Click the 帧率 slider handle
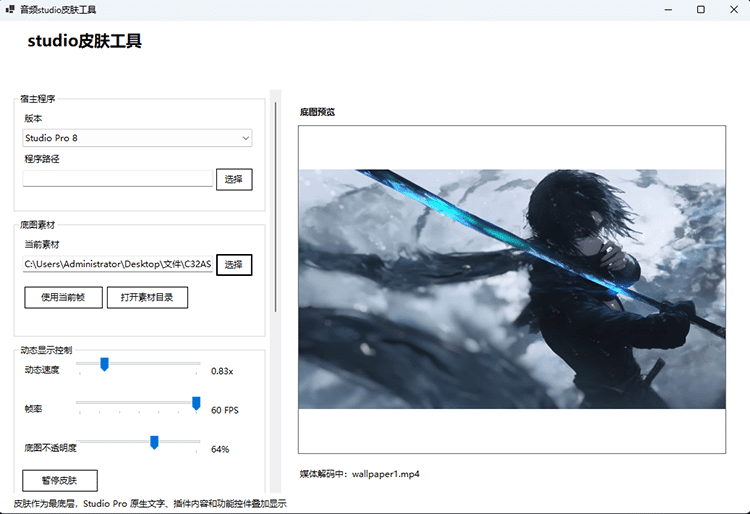 [196, 404]
